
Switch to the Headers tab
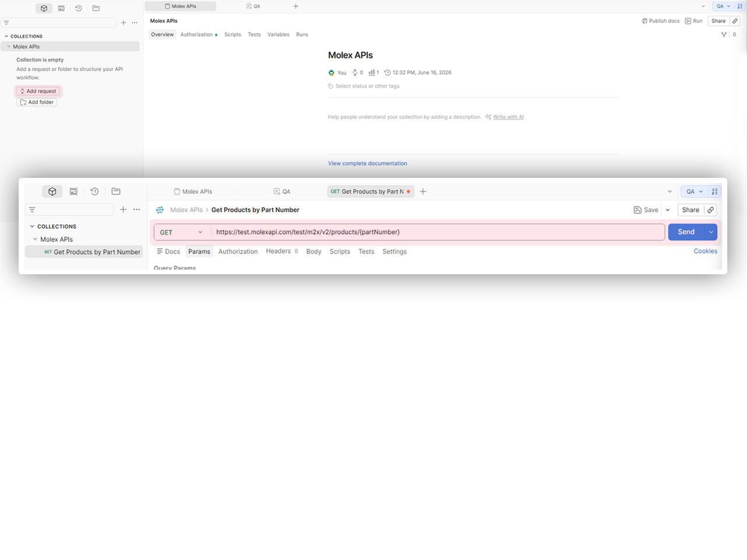[x=282, y=251]
